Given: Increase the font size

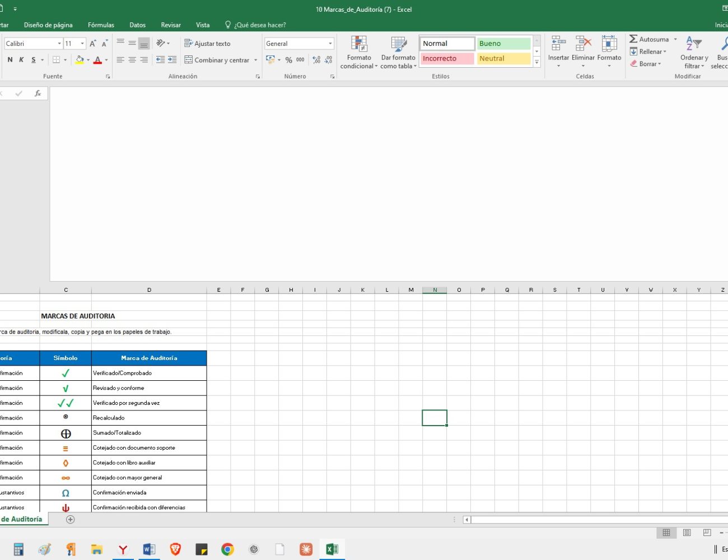Looking at the screenshot, I should (93, 43).
